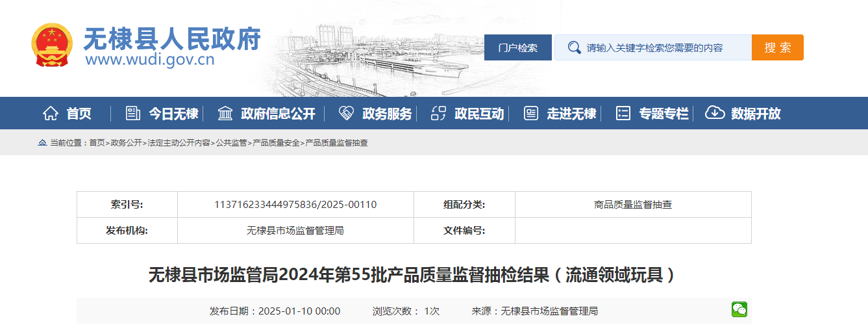Click the 来源 无棣县市场监督管理局 text
The height and width of the screenshot is (336, 868).
click(x=534, y=311)
